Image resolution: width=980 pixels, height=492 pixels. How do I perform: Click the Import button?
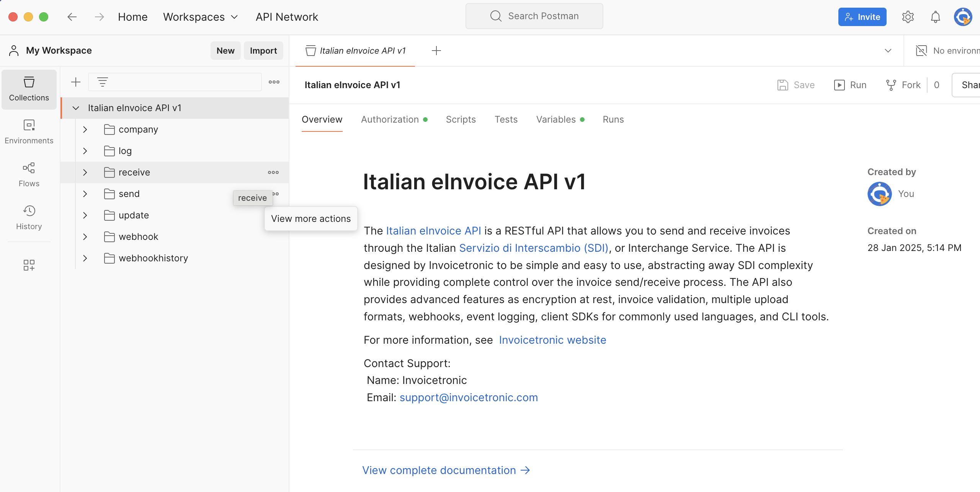pos(263,51)
